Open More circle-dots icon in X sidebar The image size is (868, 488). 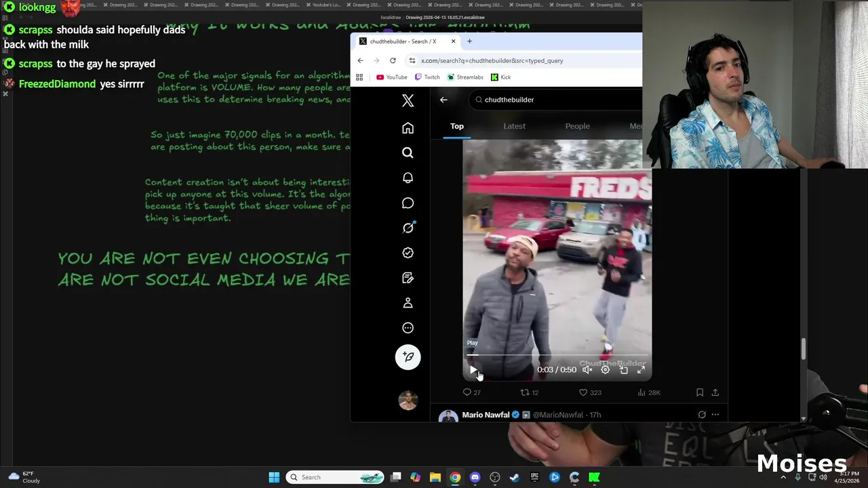(408, 328)
